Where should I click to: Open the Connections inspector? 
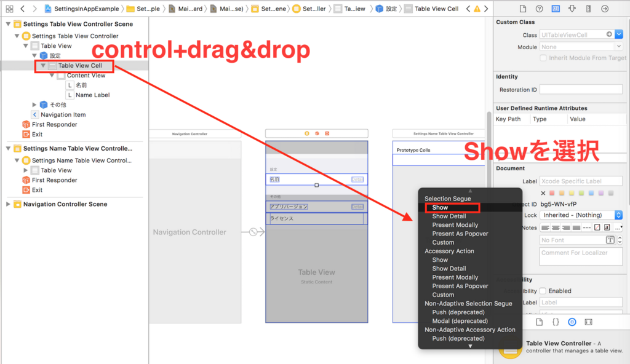point(605,9)
